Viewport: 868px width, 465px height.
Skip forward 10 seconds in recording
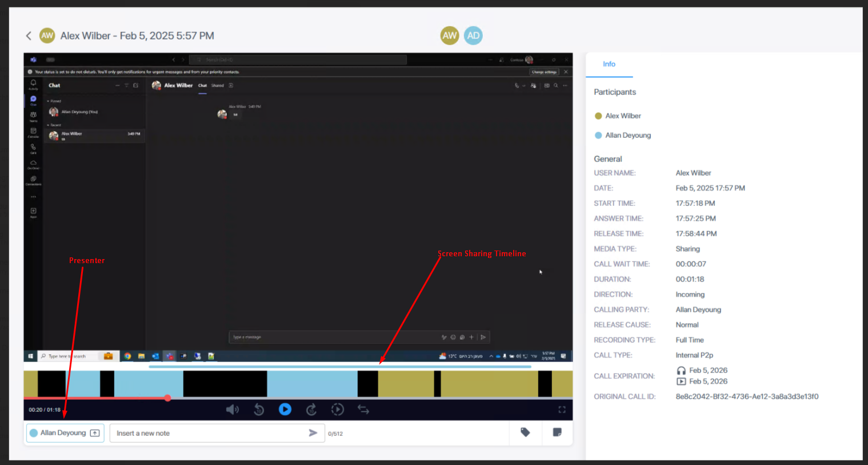[311, 410]
